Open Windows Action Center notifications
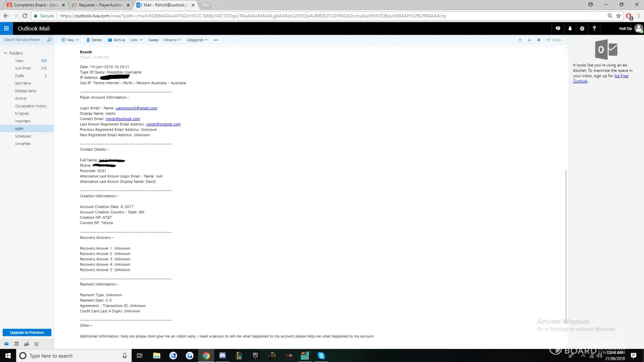Image resolution: width=644 pixels, height=362 pixels. click(x=633, y=356)
